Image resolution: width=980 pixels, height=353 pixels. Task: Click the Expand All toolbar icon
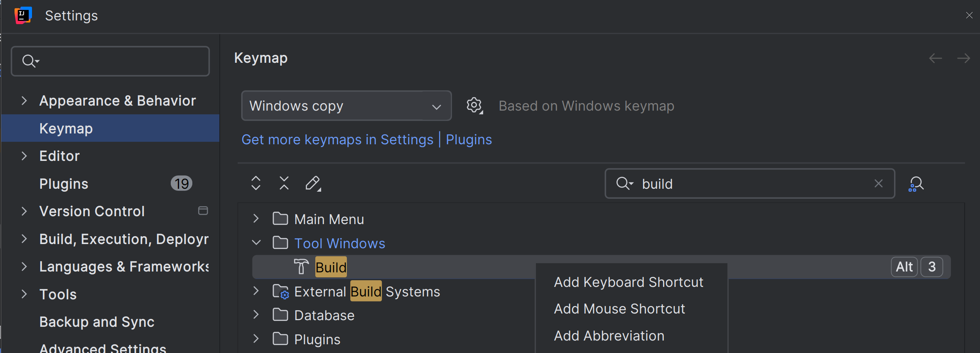click(x=256, y=183)
